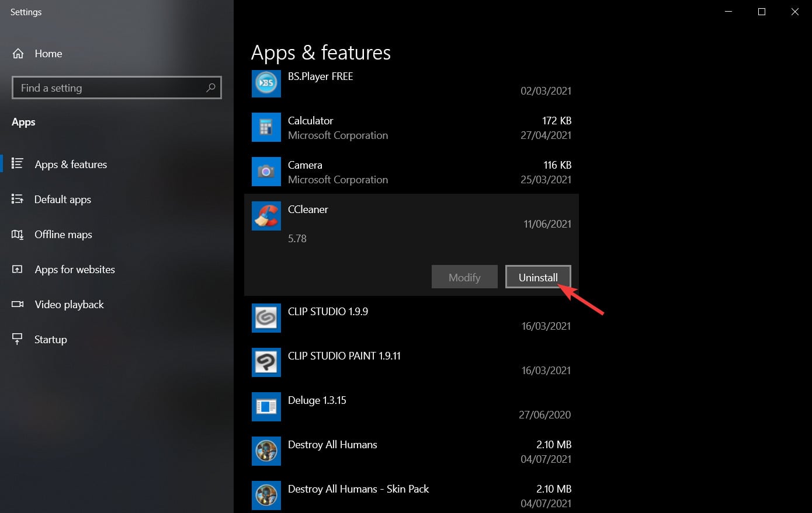Switch to Video playback settings

tap(69, 305)
